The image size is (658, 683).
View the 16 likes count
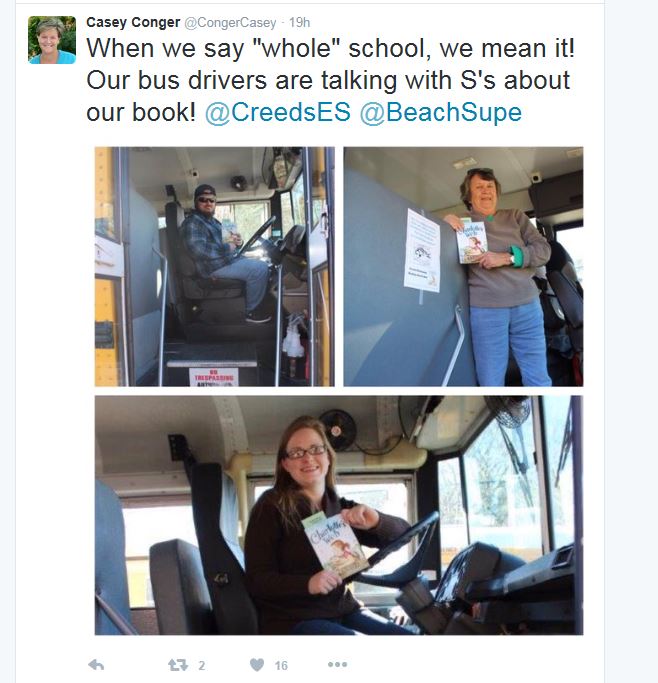pyautogui.click(x=281, y=665)
